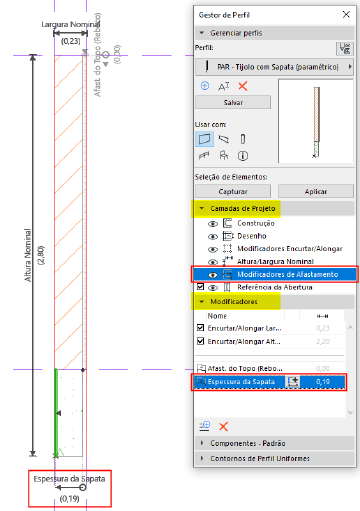Viewport: 360px width, 511px height.
Task: Click the offset icon in Espessura da Sapata row
Action: pos(292,382)
